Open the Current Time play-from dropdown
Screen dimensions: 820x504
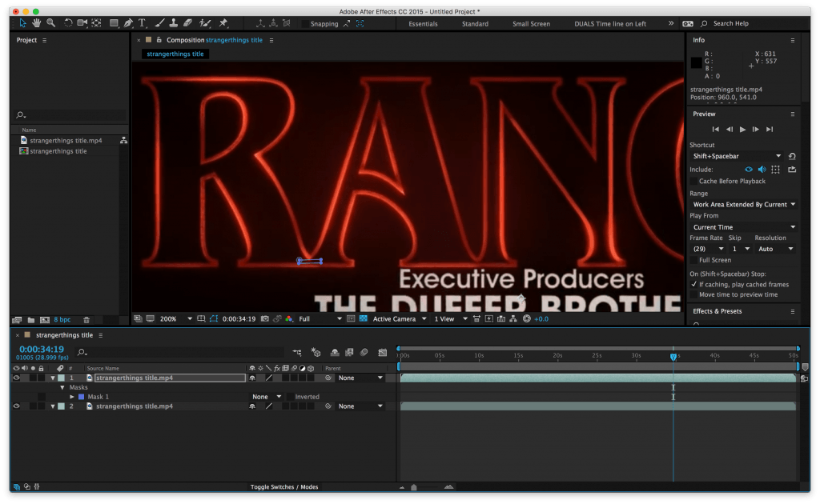(x=744, y=227)
